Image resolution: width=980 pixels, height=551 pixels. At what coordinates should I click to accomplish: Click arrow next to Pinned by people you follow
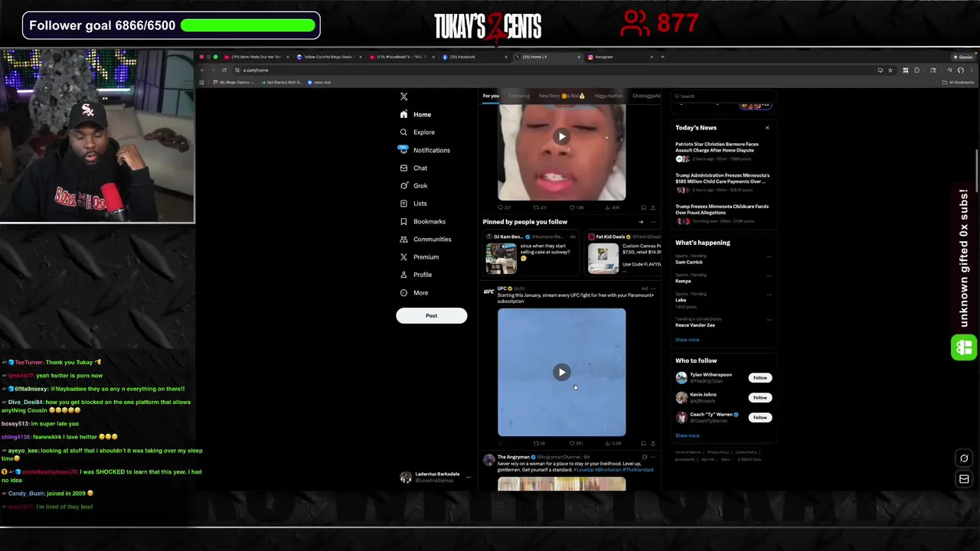[641, 222]
